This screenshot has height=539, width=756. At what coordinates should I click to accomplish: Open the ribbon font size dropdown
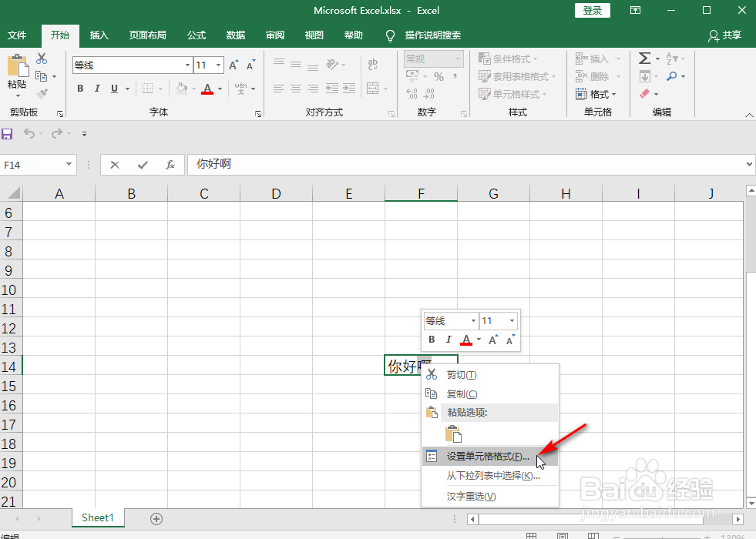(218, 65)
